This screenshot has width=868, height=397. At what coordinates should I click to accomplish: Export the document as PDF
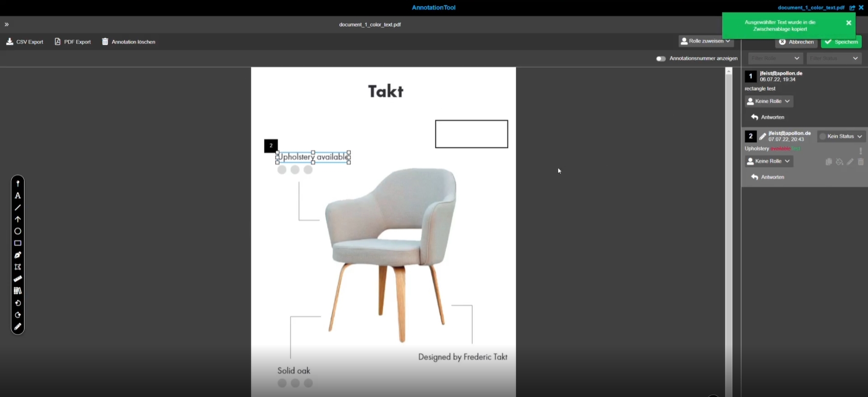tap(73, 42)
